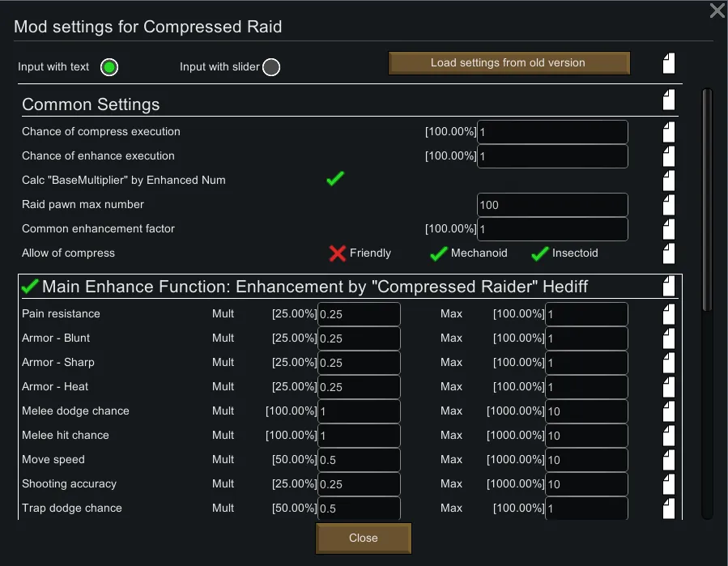The width and height of the screenshot is (728, 566).
Task: Select the Input with text radio button
Action: click(x=109, y=67)
